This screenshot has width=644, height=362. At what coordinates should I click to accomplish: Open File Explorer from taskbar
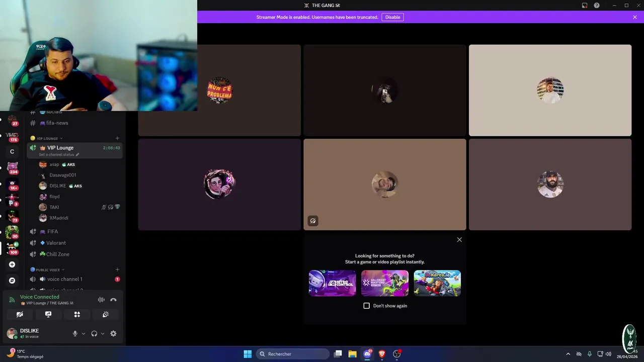[352, 354]
